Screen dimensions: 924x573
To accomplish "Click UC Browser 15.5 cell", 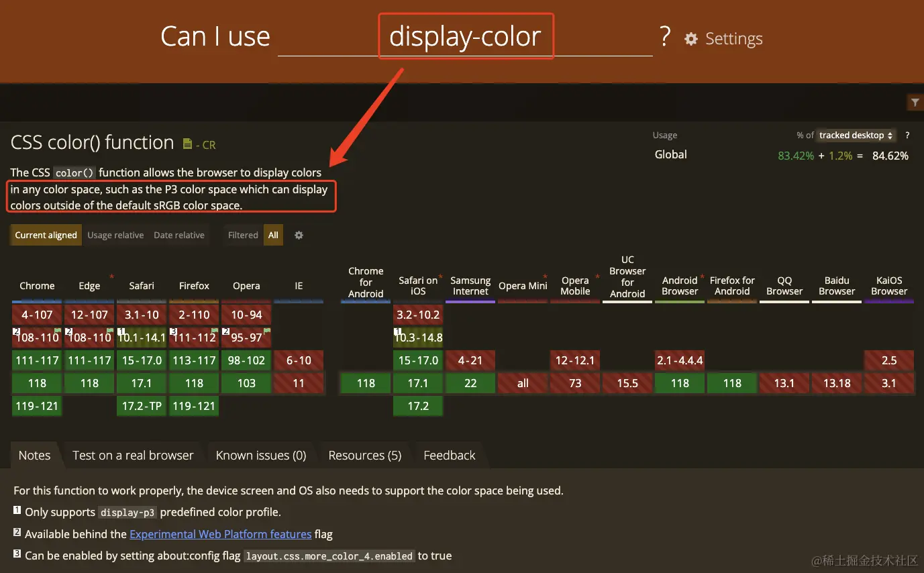I will pyautogui.click(x=627, y=383).
